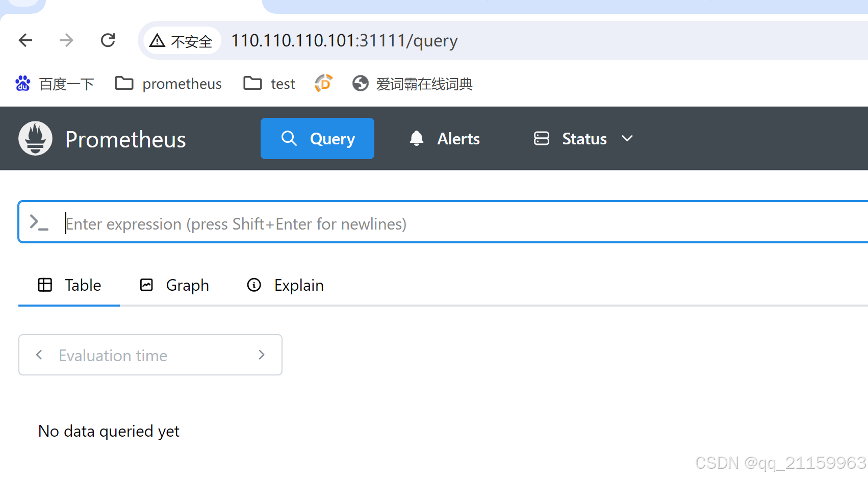The height and width of the screenshot is (478, 868).
Task: Open the 百度一下 bookmark
Action: tap(55, 84)
